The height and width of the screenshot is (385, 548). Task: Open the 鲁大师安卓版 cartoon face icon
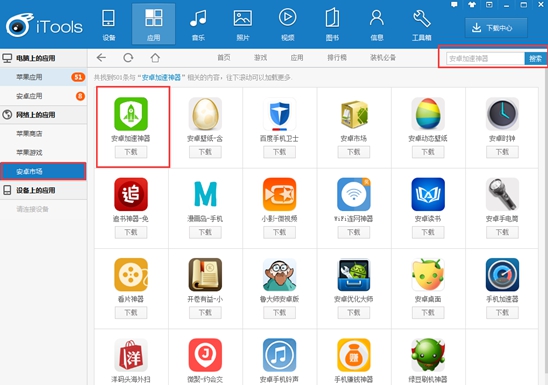click(279, 275)
